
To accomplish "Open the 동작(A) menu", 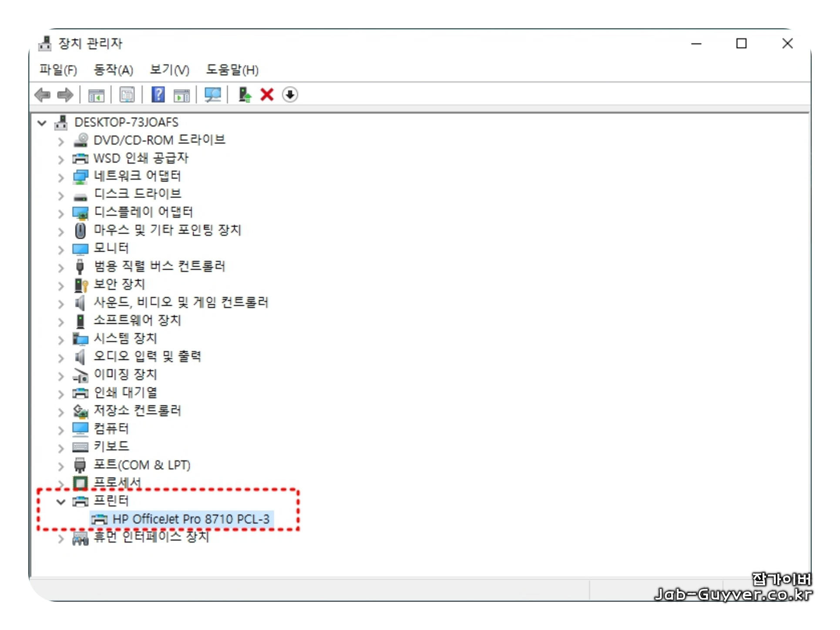I will [113, 70].
